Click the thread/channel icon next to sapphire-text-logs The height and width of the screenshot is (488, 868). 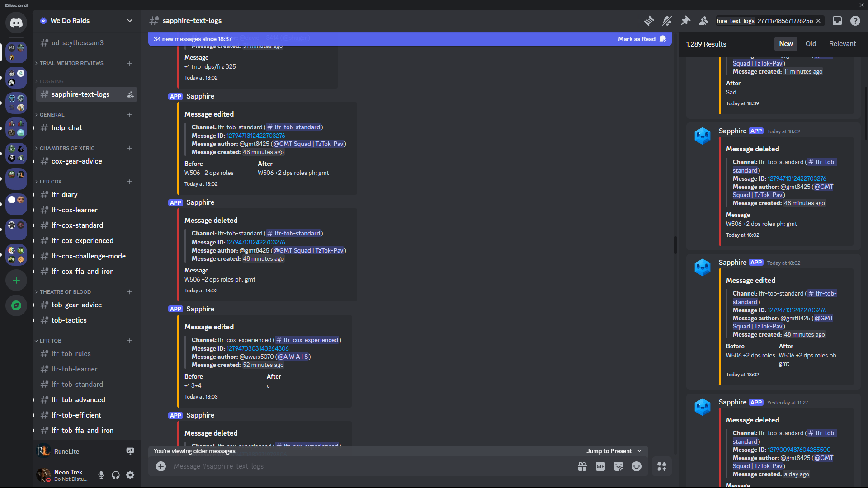pos(649,20)
